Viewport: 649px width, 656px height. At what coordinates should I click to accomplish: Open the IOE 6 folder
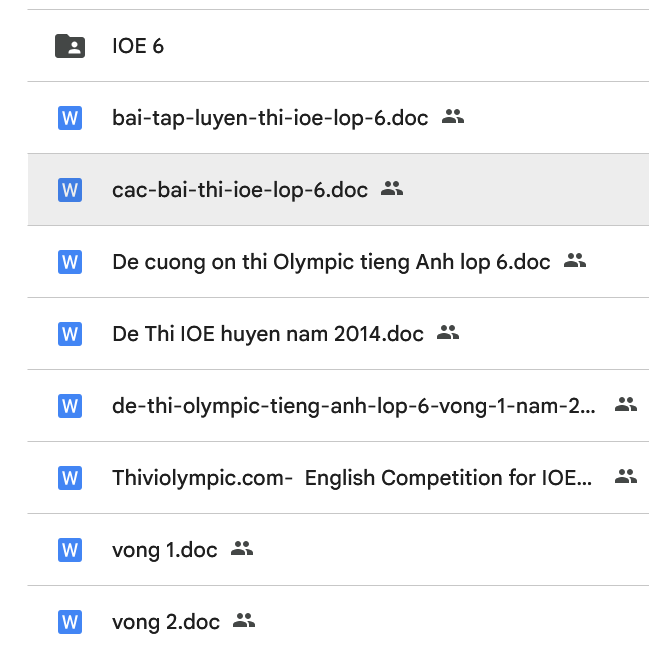[x=138, y=46]
